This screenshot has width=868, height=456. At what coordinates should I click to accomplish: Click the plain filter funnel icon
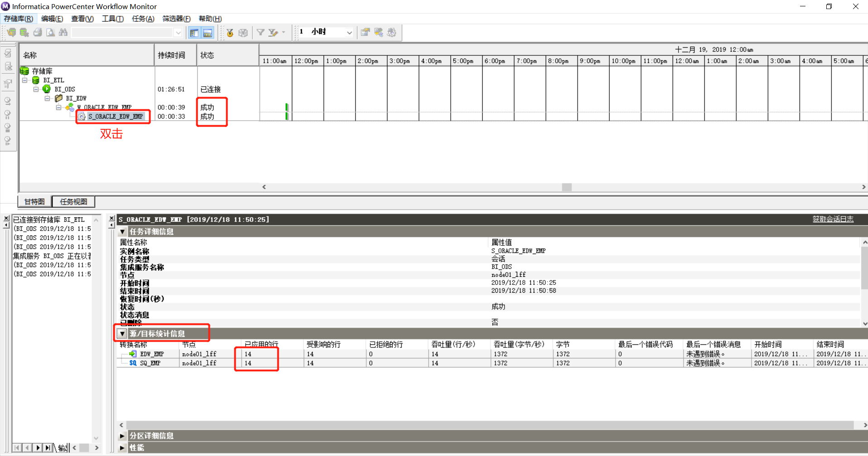coord(261,32)
